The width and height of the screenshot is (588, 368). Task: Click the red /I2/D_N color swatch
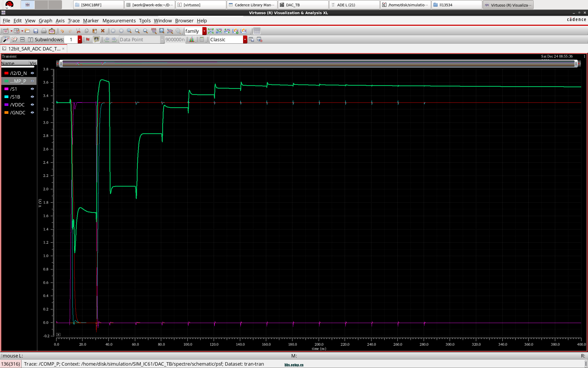coord(7,73)
